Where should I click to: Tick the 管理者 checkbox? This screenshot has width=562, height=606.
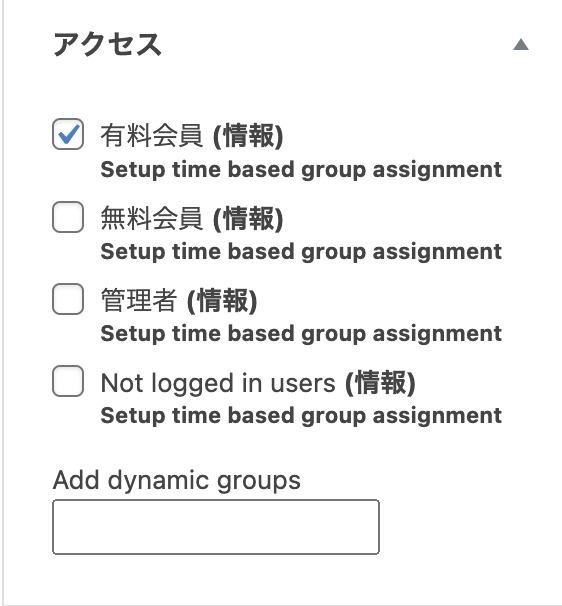pos(68,299)
